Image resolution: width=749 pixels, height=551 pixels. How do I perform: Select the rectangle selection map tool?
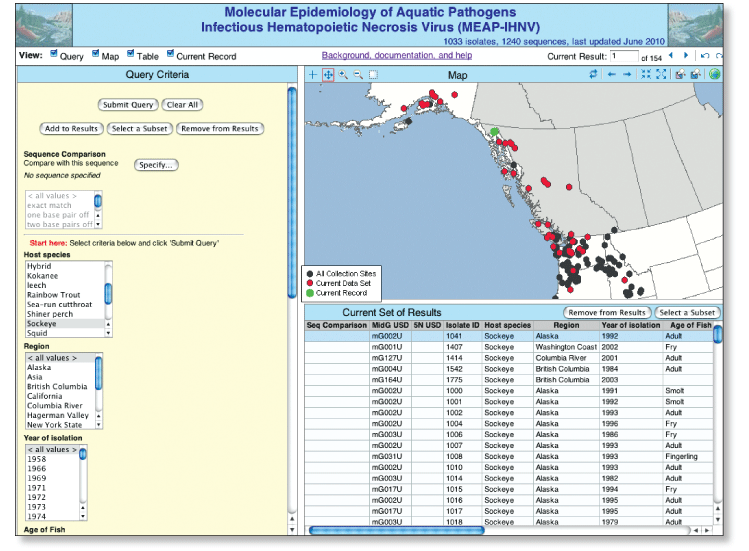pos(373,75)
